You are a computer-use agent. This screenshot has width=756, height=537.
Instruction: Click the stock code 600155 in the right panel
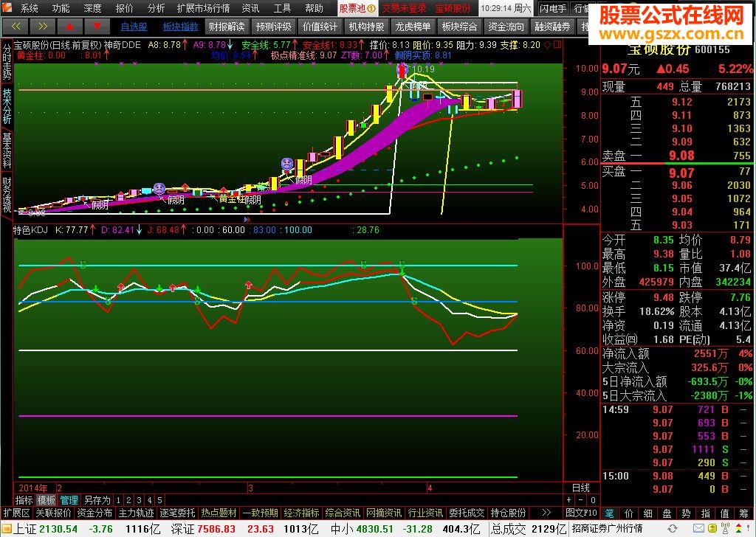[x=714, y=49]
